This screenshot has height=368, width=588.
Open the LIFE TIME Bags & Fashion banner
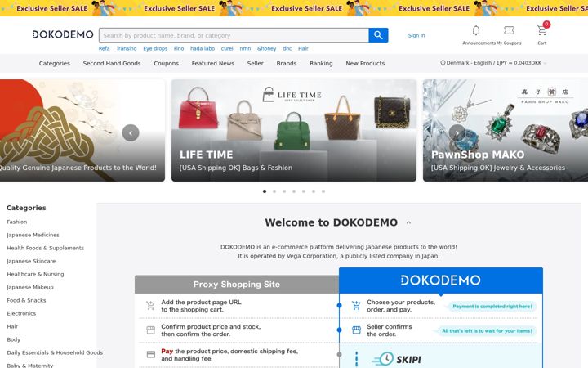[x=294, y=130]
